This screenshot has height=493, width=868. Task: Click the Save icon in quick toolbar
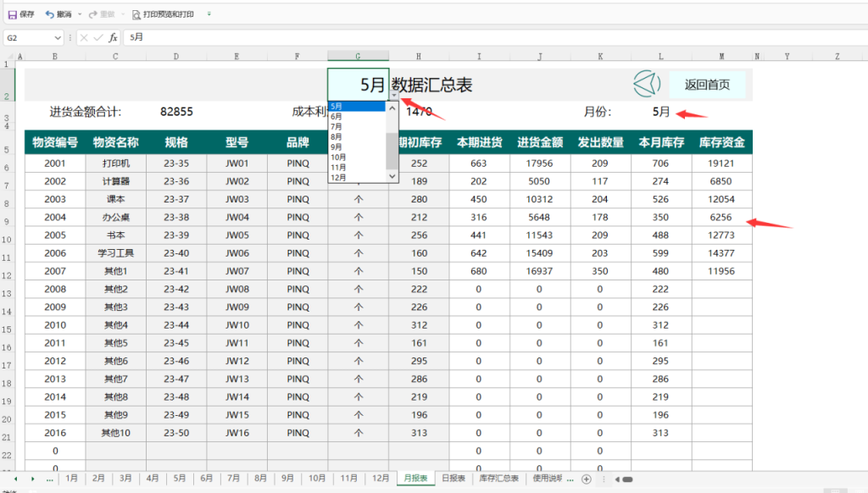point(12,14)
